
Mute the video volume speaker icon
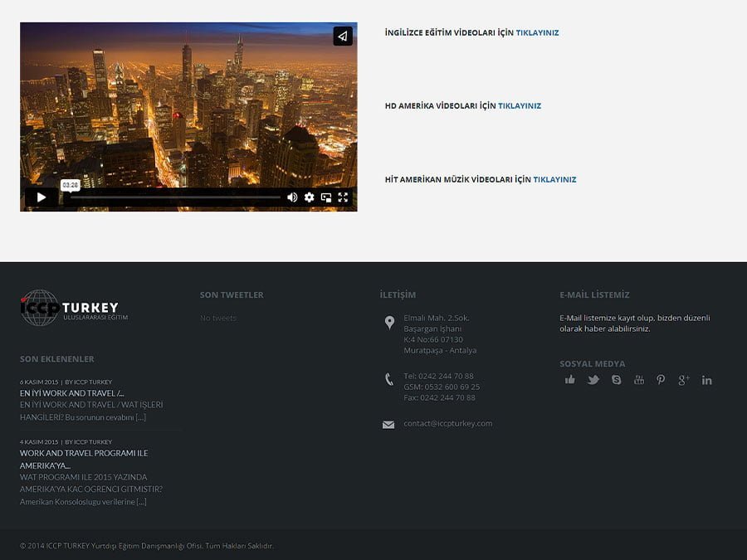tap(292, 197)
